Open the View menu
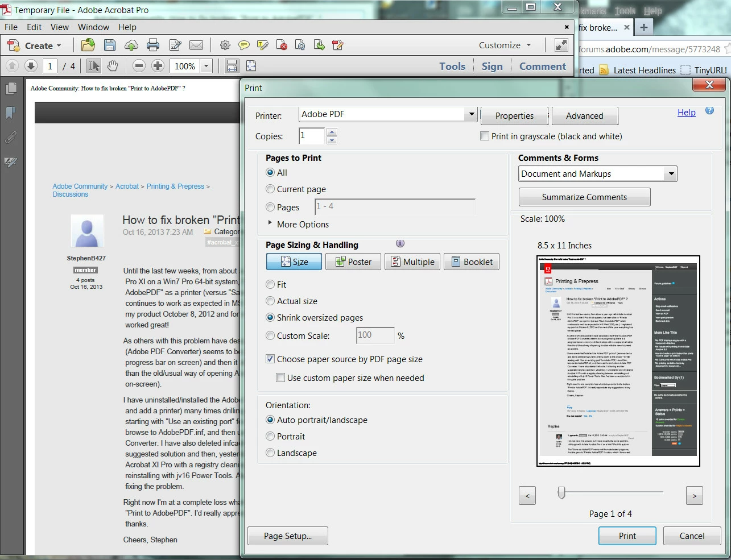Viewport: 731px width, 560px height. click(x=60, y=27)
